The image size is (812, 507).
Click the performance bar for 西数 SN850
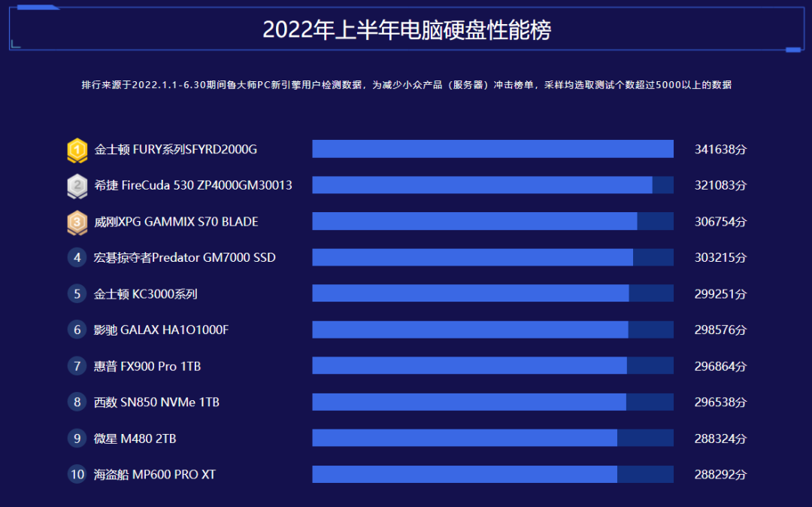tap(493, 402)
